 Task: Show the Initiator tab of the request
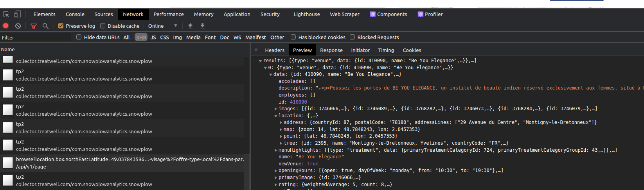click(360, 50)
